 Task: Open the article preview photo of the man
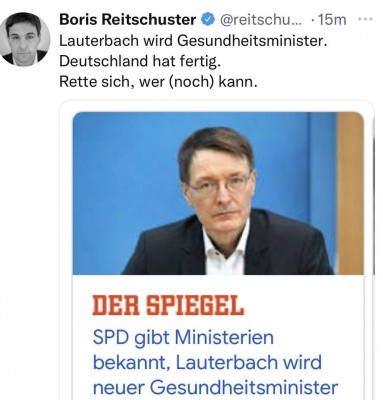(x=218, y=193)
